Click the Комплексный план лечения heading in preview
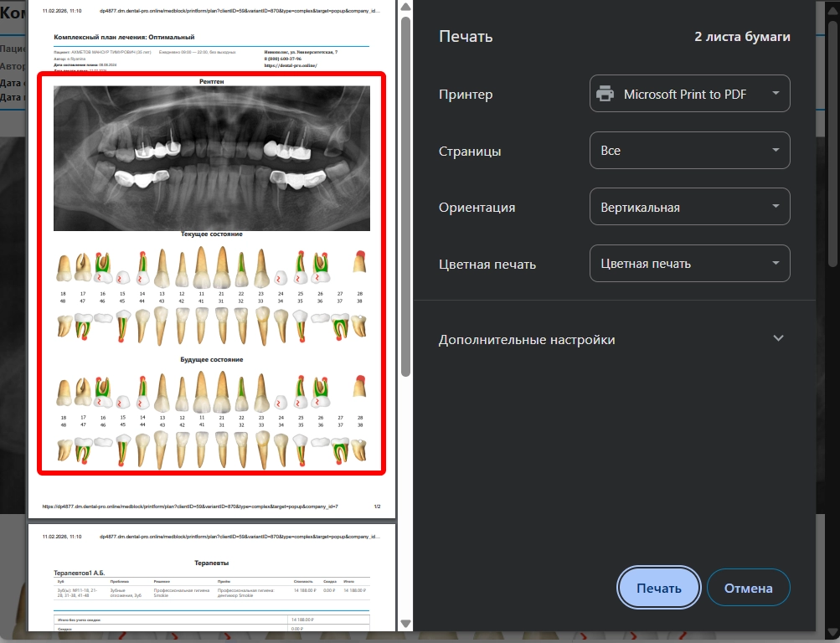The width and height of the screenshot is (840, 643). pyautogui.click(x=124, y=38)
